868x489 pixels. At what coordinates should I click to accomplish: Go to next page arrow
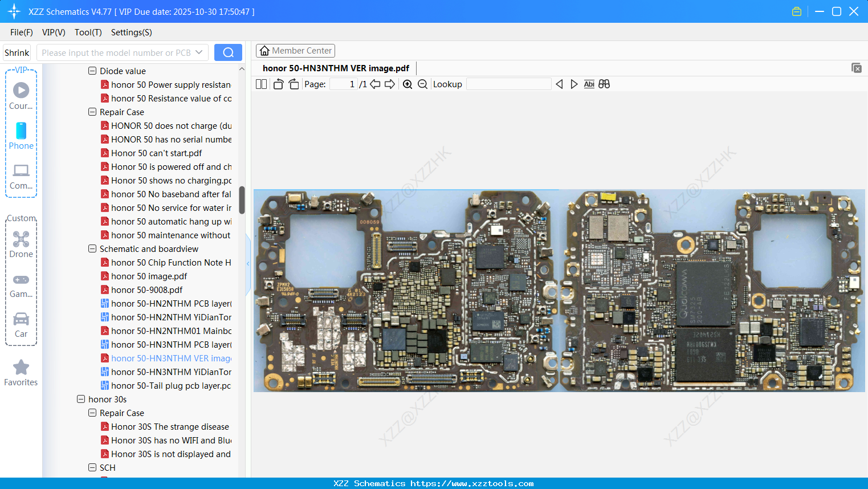390,84
